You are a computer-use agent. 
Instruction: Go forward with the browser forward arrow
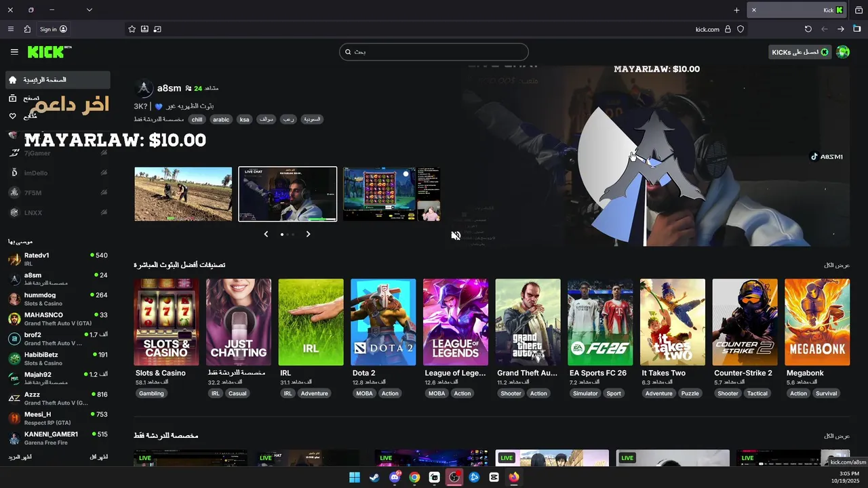(x=841, y=29)
